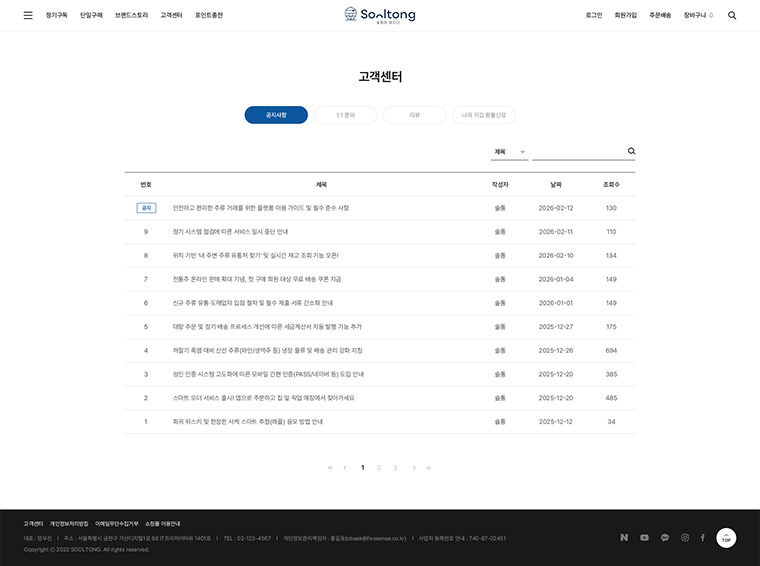Click the date 2026-02-12
This screenshot has width=760, height=566.
pos(555,208)
